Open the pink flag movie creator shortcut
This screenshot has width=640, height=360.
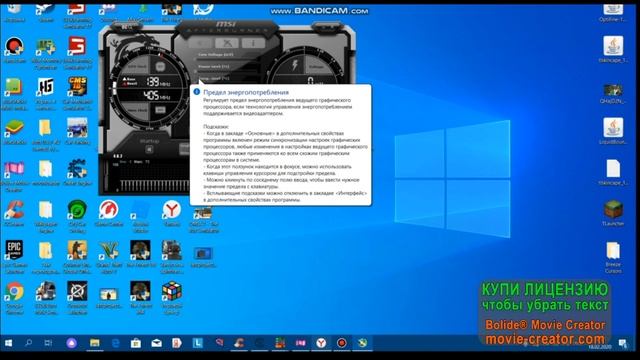click(x=14, y=170)
